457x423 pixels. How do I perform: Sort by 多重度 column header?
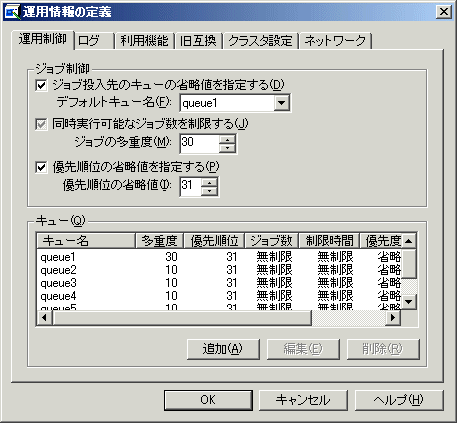pyautogui.click(x=160, y=241)
